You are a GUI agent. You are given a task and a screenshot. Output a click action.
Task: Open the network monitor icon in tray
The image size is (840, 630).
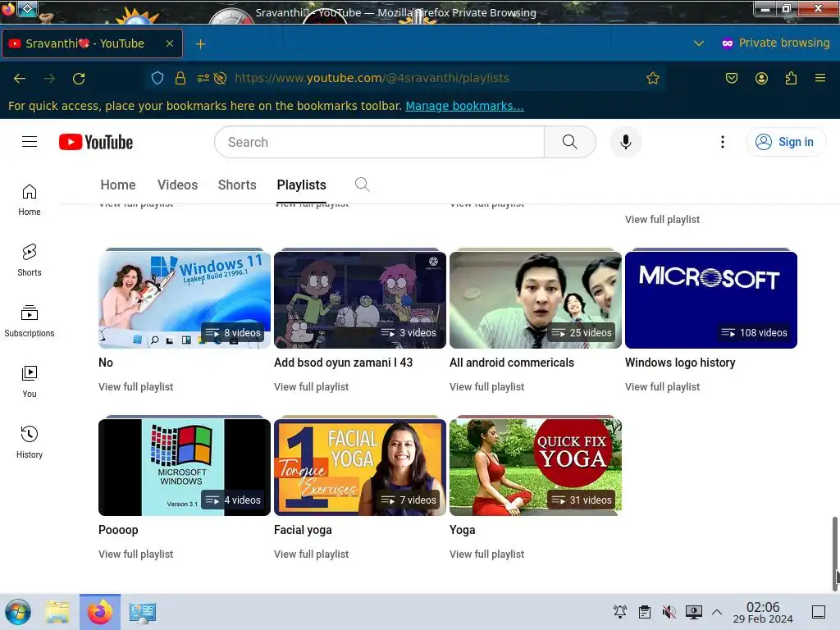tap(693, 612)
